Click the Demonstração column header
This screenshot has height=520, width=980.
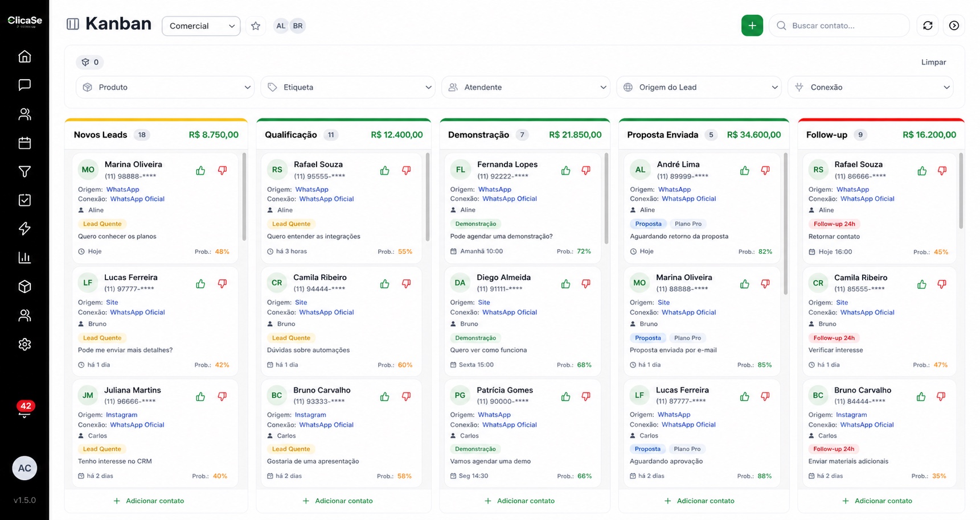524,135
